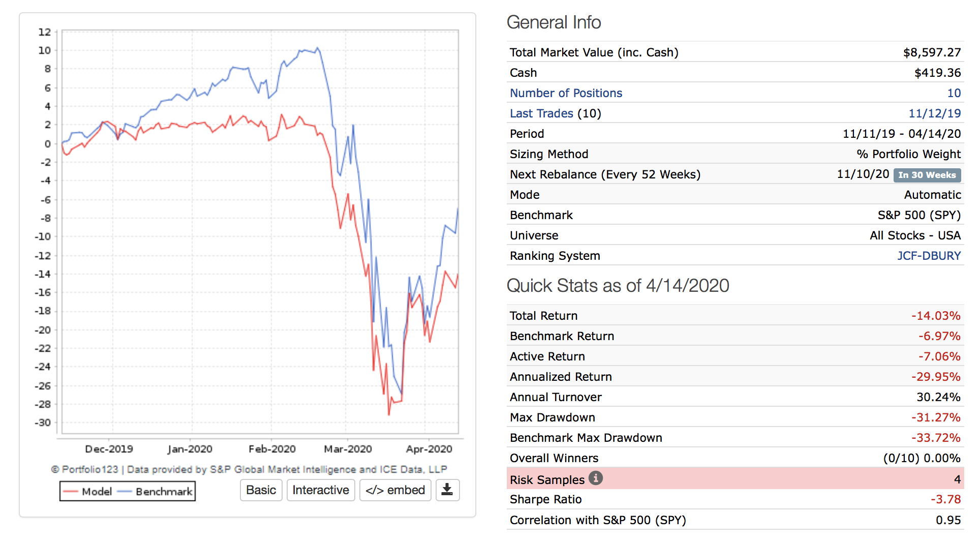Screen dimensions: 980x544
Task: Switch to the Interactive chart view
Action: point(320,490)
